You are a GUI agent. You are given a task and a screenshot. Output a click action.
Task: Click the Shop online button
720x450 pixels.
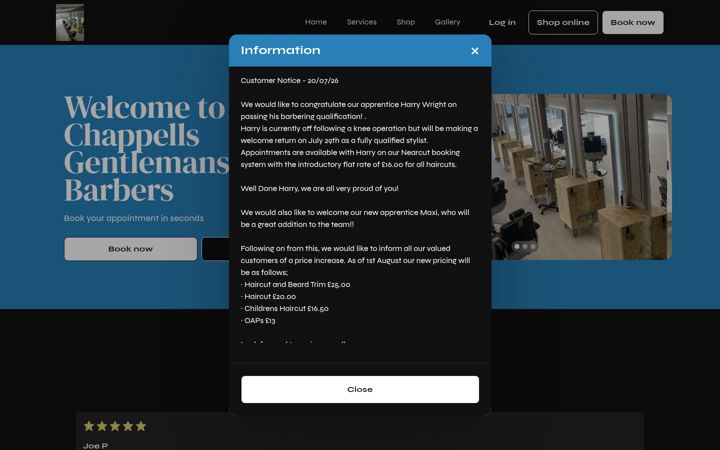pos(563,22)
